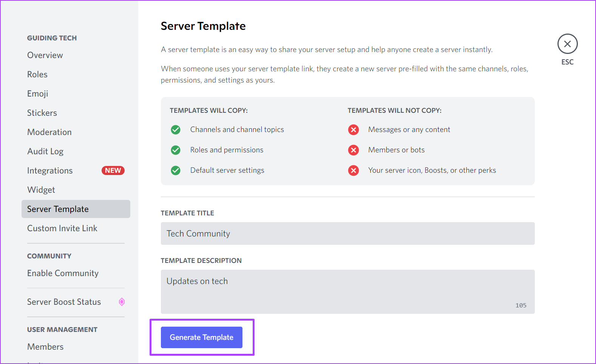Click text 'Members or bots'
The image size is (596, 364).
tap(396, 150)
